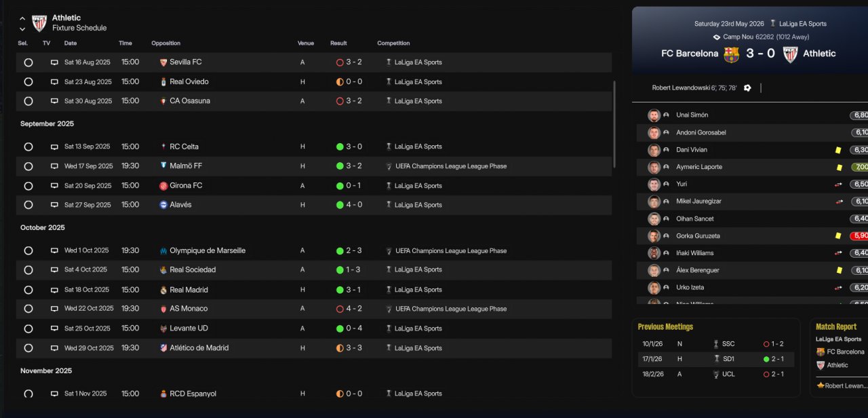Click the TV icon for the Sevilla FC fixture

tap(54, 62)
